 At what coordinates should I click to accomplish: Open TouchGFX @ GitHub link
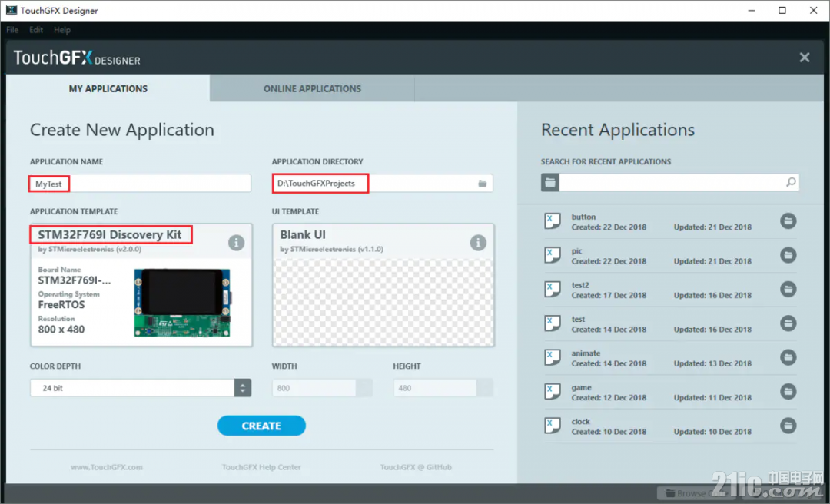(x=416, y=467)
